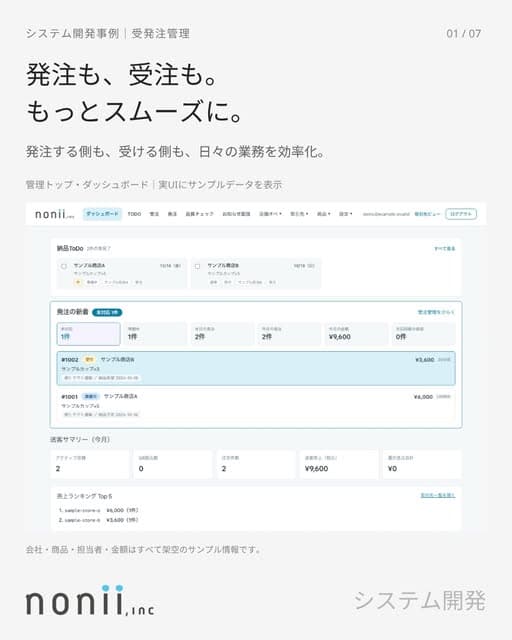This screenshot has width=512, height=640.
Task: Click the ¥6,000 amount on order #1001
Action: click(423, 396)
